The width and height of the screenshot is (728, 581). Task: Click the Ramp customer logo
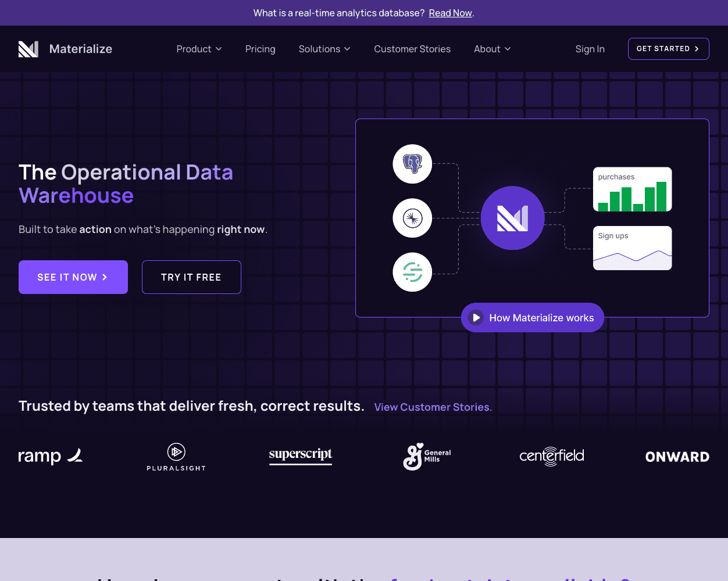tap(51, 456)
